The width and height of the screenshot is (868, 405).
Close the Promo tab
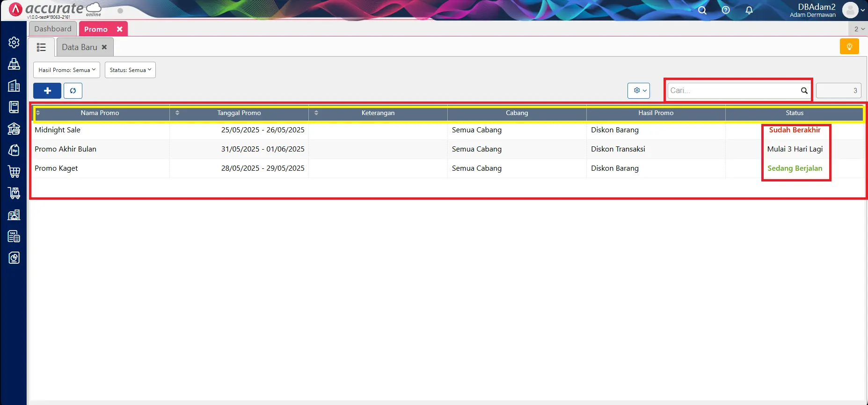point(120,29)
